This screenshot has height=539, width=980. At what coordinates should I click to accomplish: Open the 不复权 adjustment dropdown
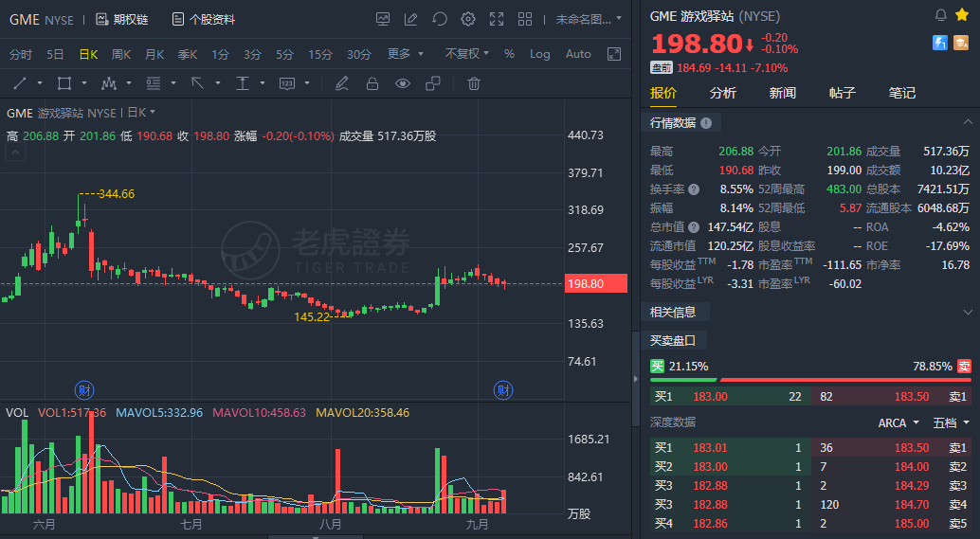coord(467,54)
